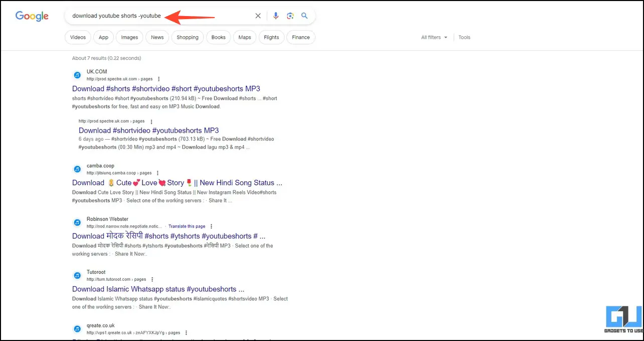The height and width of the screenshot is (341, 644).
Task: Select the Books filter chip
Action: pyautogui.click(x=219, y=37)
